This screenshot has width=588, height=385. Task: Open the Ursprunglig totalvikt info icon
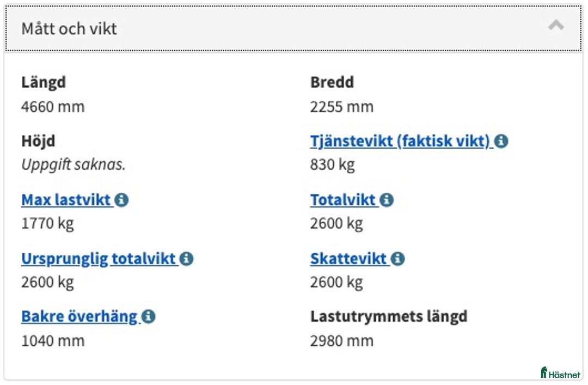coord(187,259)
